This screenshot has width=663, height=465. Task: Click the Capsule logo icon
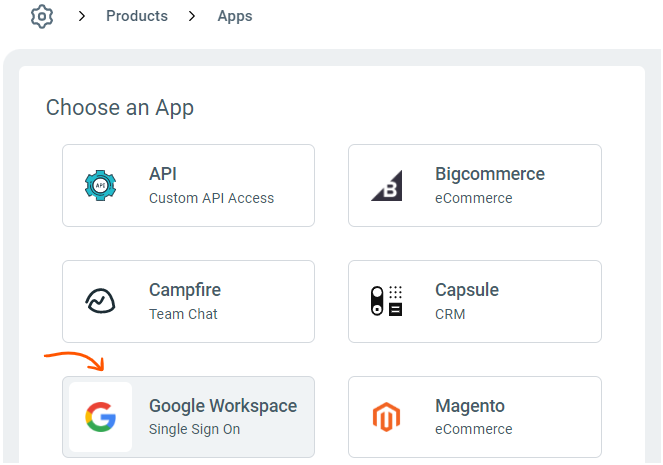tap(386, 302)
